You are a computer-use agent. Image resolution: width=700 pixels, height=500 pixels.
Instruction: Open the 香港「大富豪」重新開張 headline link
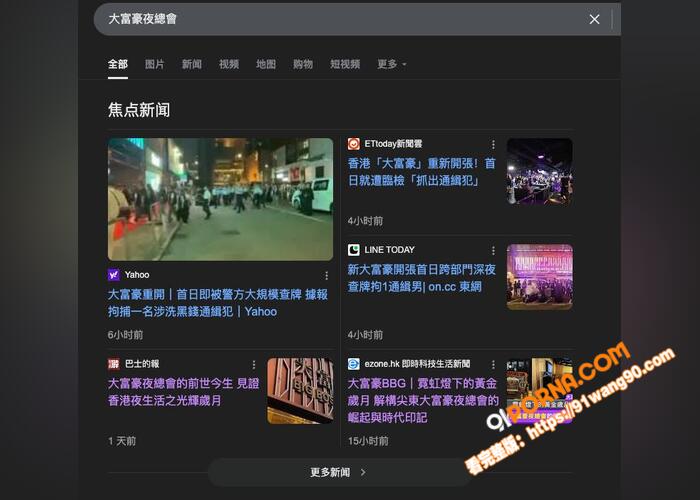(x=421, y=171)
